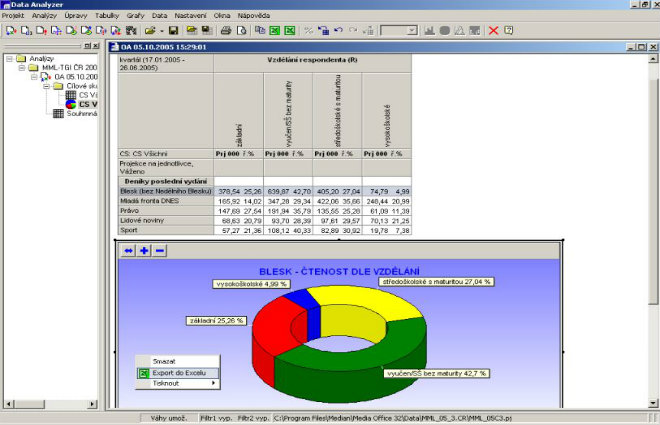Click the triangular area chart type icon
This screenshot has width=660, height=425.
pyautogui.click(x=459, y=30)
